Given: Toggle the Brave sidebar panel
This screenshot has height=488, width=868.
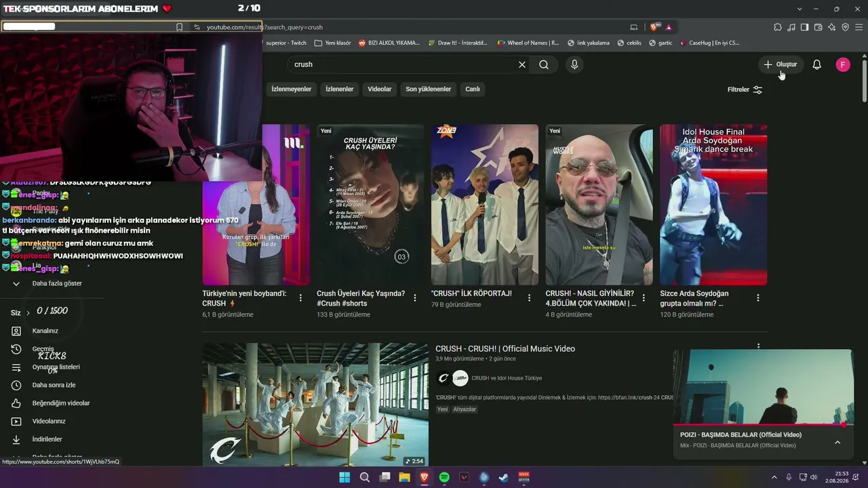Looking at the screenshot, I should click(804, 27).
